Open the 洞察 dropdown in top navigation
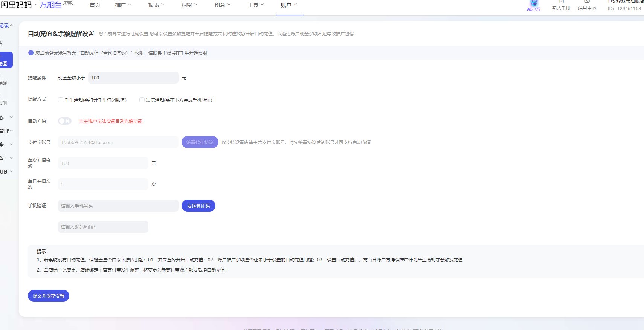The height and width of the screenshot is (330, 644). coord(189,5)
